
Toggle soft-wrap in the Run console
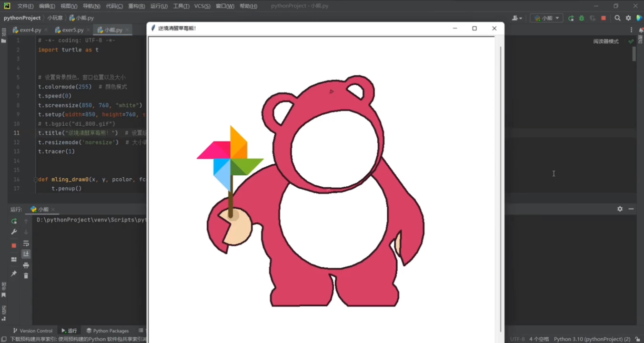coord(26,243)
